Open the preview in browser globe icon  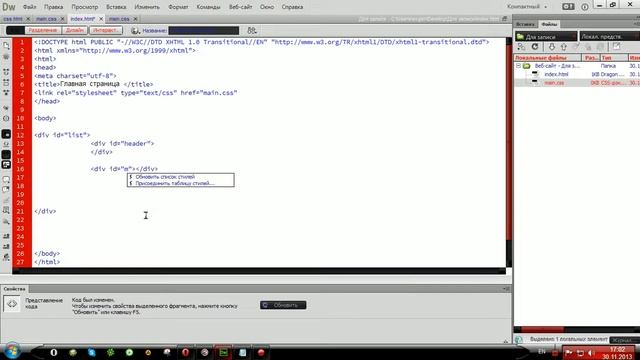135,31
